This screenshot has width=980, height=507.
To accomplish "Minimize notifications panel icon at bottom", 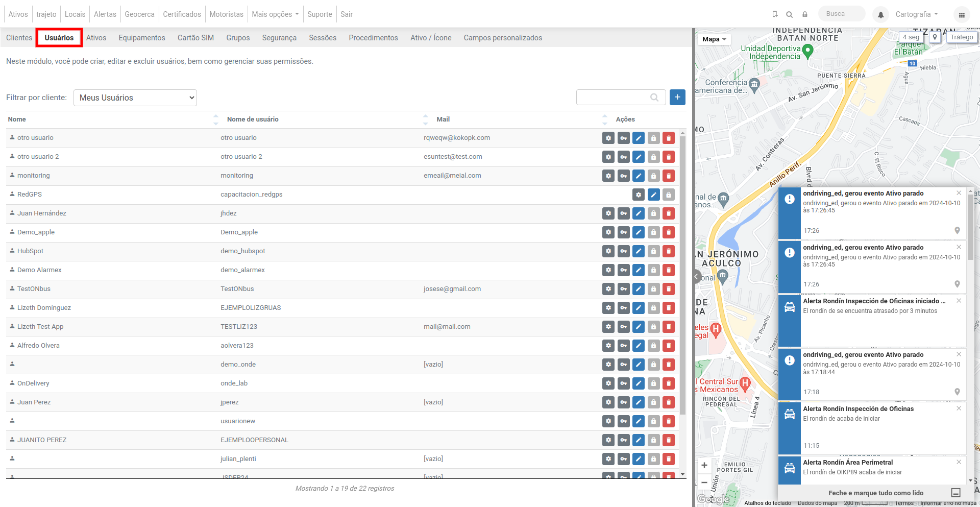I will pos(956,493).
